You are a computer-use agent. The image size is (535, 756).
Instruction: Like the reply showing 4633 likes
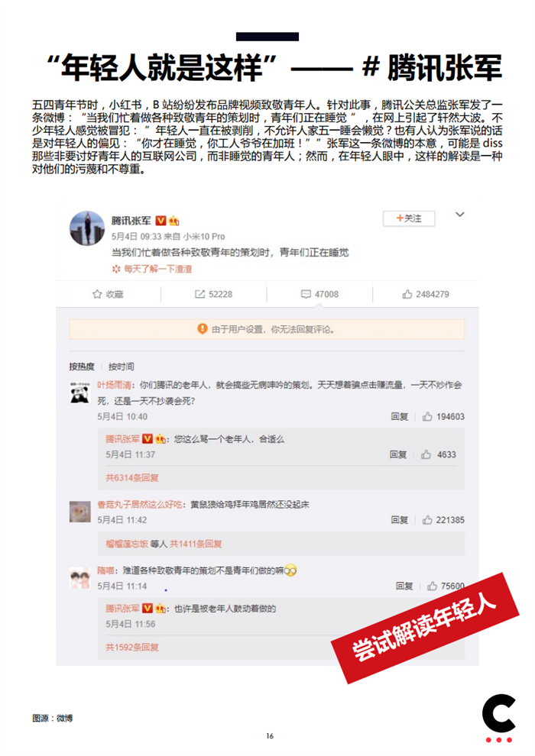click(x=426, y=454)
